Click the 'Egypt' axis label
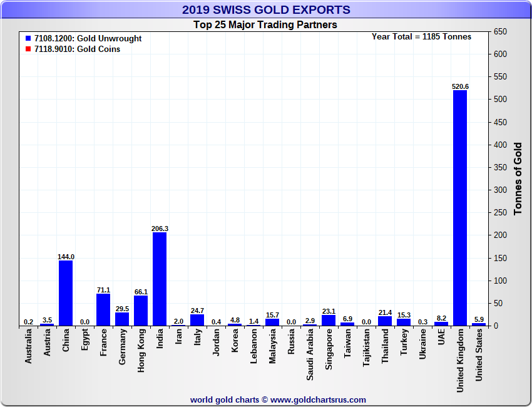532x407 pixels. [x=85, y=339]
